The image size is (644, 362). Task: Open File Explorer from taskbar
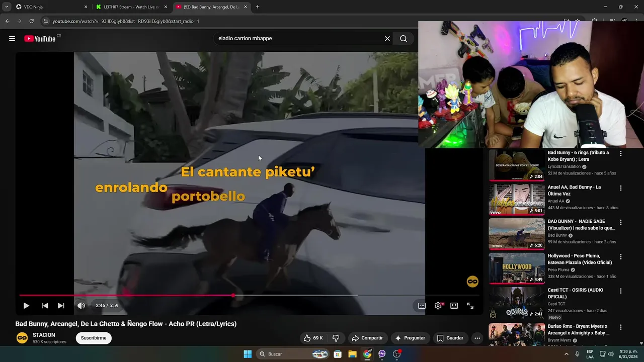click(x=353, y=354)
